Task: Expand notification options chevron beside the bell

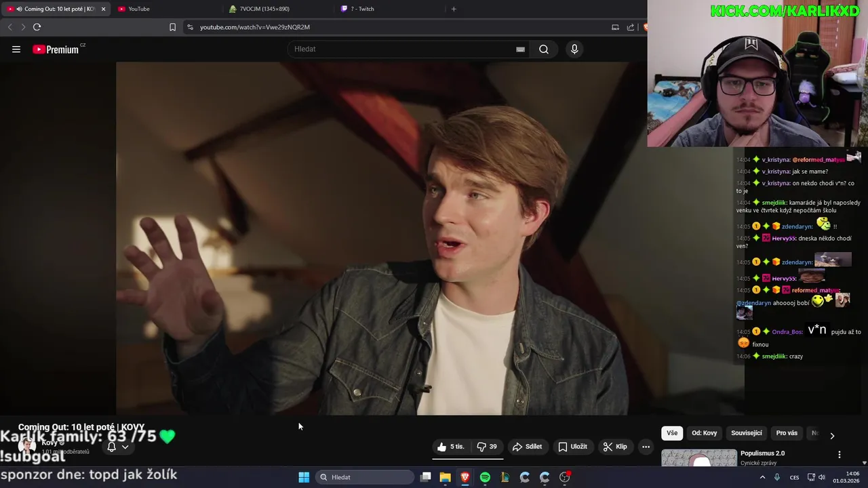Action: pyautogui.click(x=125, y=447)
